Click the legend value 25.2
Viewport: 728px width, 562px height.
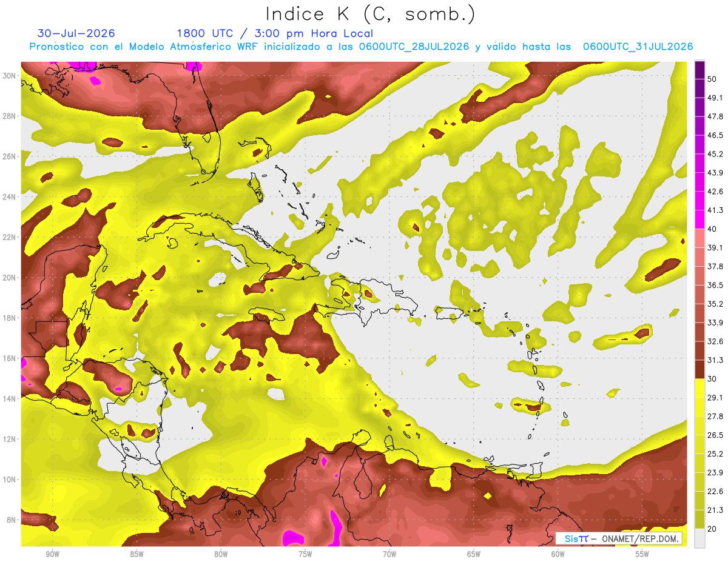[715, 453]
